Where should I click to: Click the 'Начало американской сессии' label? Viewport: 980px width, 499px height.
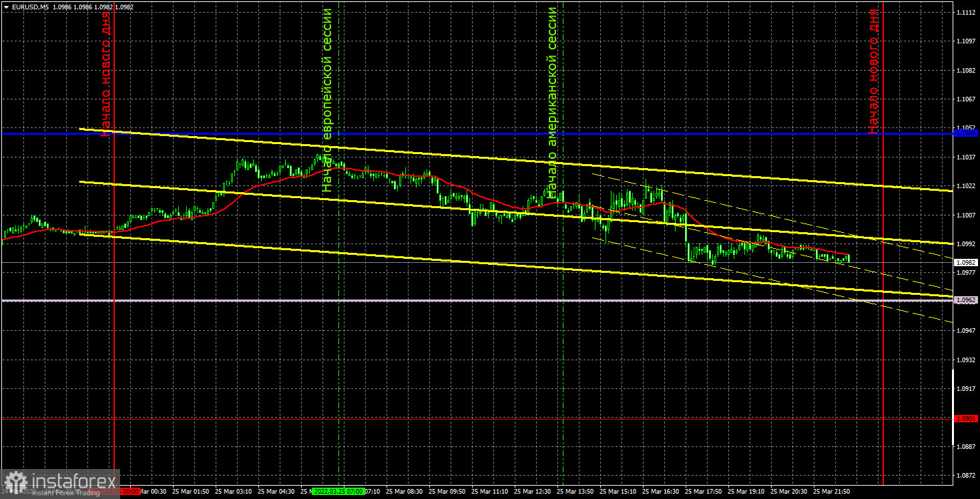[x=551, y=103]
